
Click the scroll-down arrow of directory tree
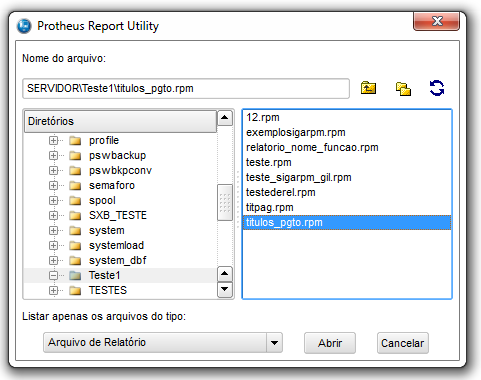point(225,289)
